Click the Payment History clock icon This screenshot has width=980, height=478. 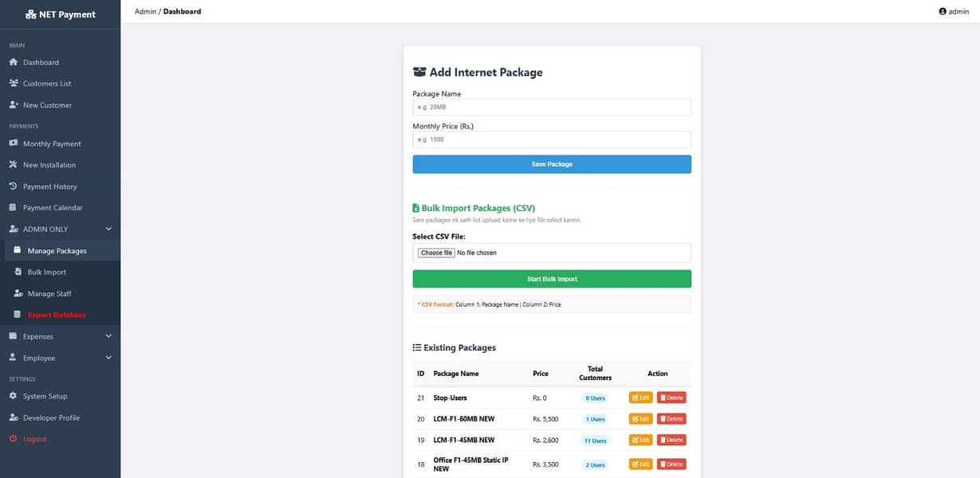(x=13, y=186)
